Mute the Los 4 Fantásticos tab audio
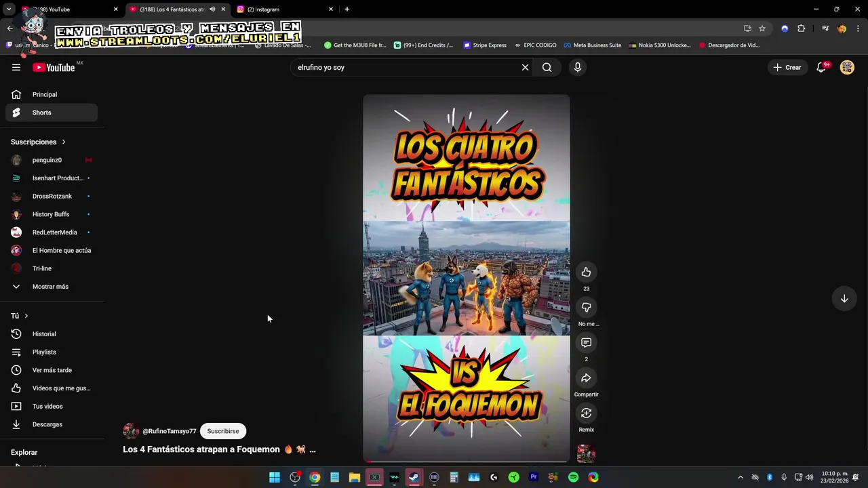The image size is (868, 488). click(x=212, y=9)
